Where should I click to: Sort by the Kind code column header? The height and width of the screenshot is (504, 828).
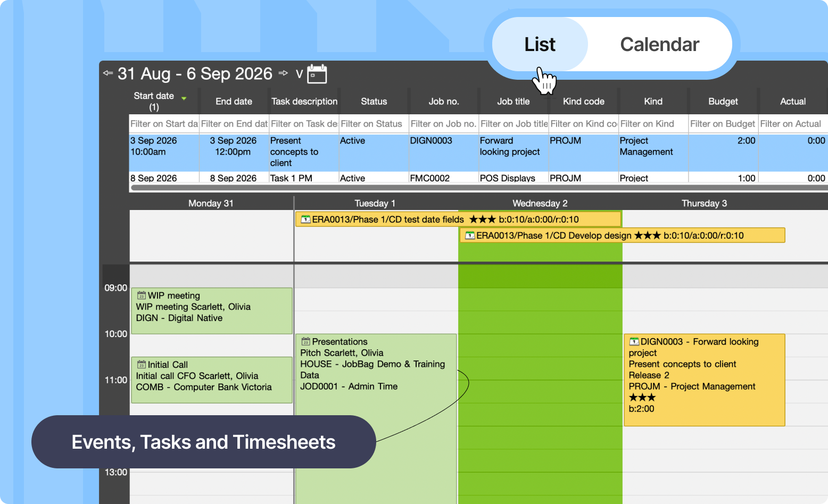[584, 102]
